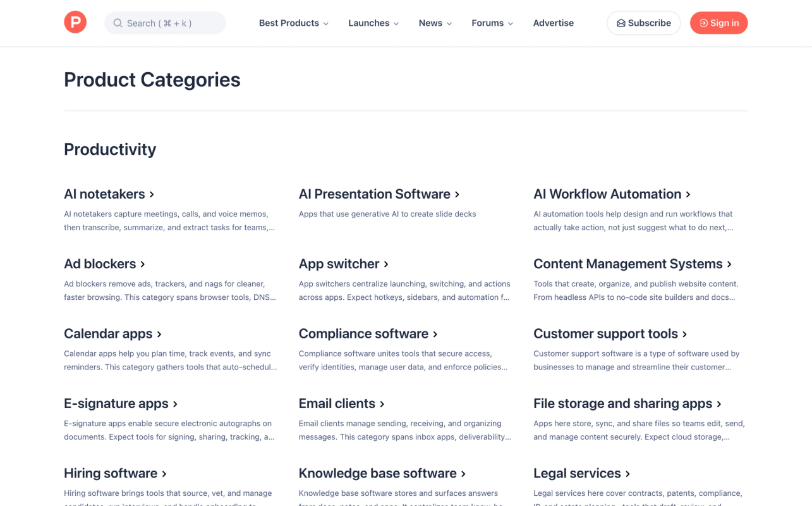Screen dimensions: 812x506
Task: Focus the Search input field
Action: pyautogui.click(x=165, y=23)
